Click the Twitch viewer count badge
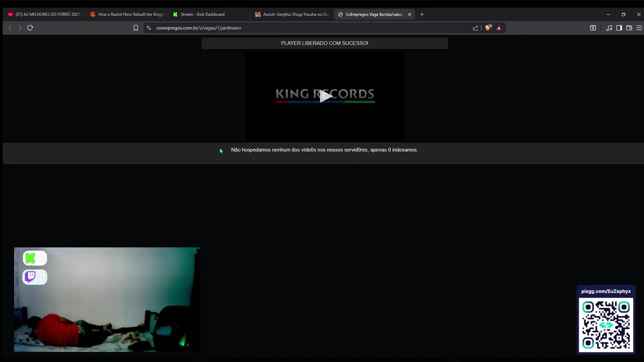This screenshot has width=644, height=362. pos(35,277)
